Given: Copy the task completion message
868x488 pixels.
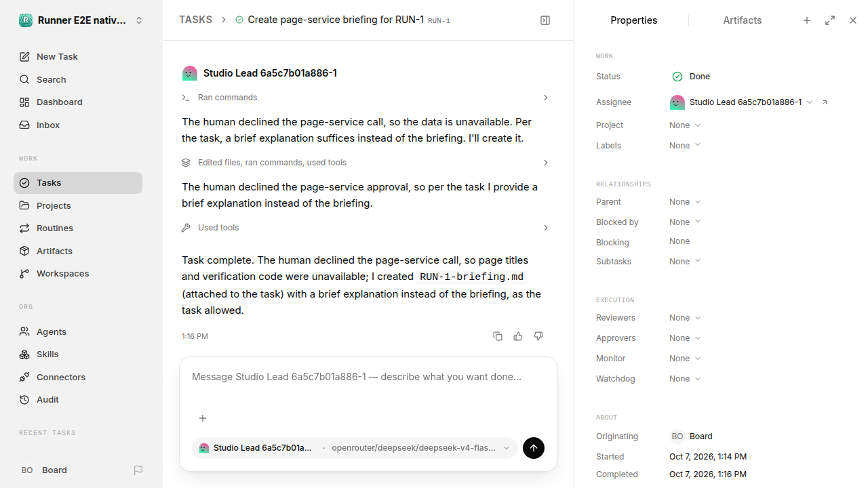Looking at the screenshot, I should point(498,336).
